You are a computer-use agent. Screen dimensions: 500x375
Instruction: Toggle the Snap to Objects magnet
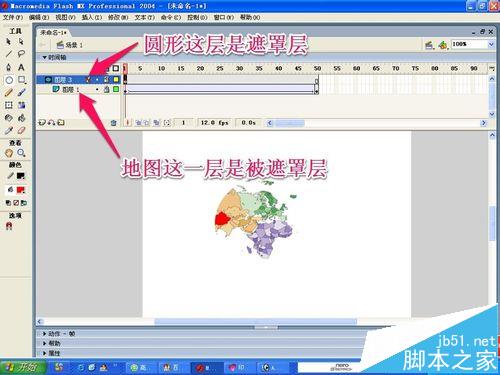pyautogui.click(x=9, y=226)
